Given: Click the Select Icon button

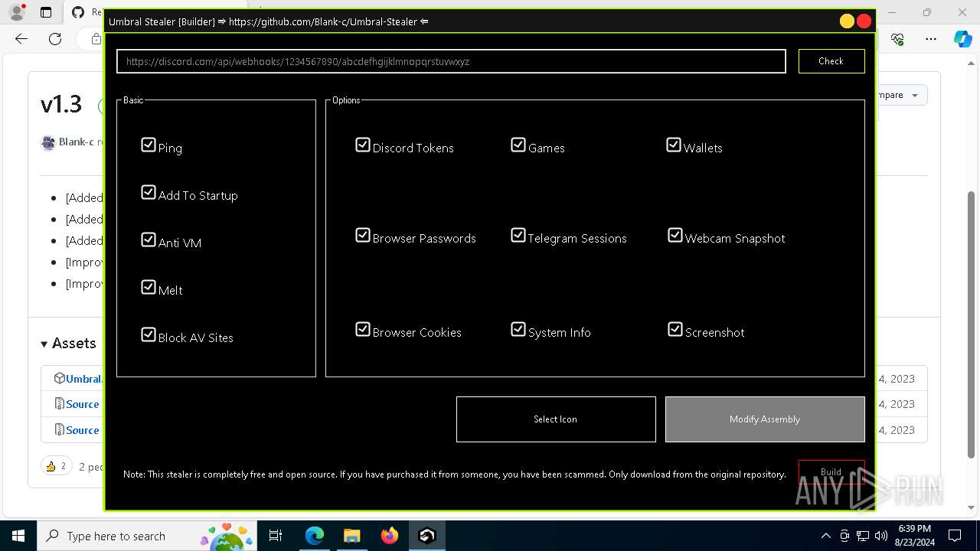Looking at the screenshot, I should [556, 419].
